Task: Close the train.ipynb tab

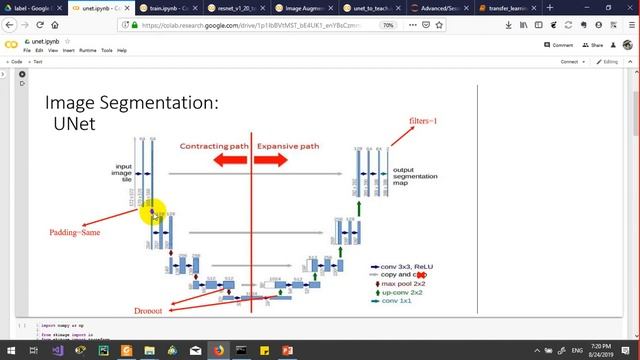Action: pyautogui.click(x=195, y=8)
